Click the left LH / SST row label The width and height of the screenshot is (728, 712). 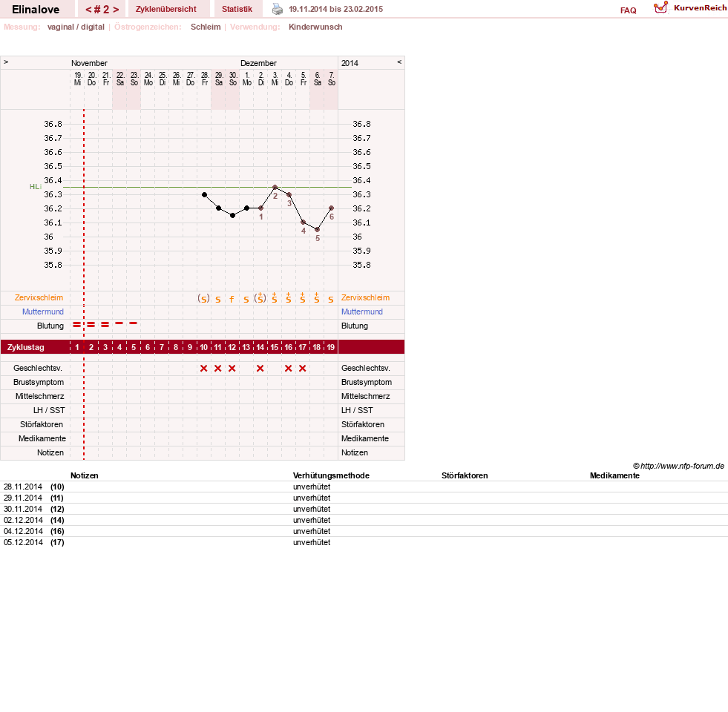tap(49, 411)
